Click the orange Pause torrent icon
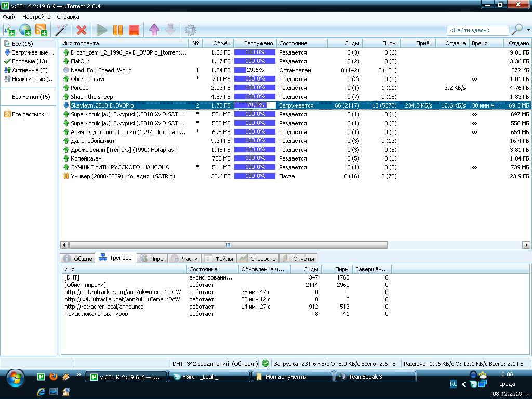Screen dimensions: 532x399 coord(118,30)
